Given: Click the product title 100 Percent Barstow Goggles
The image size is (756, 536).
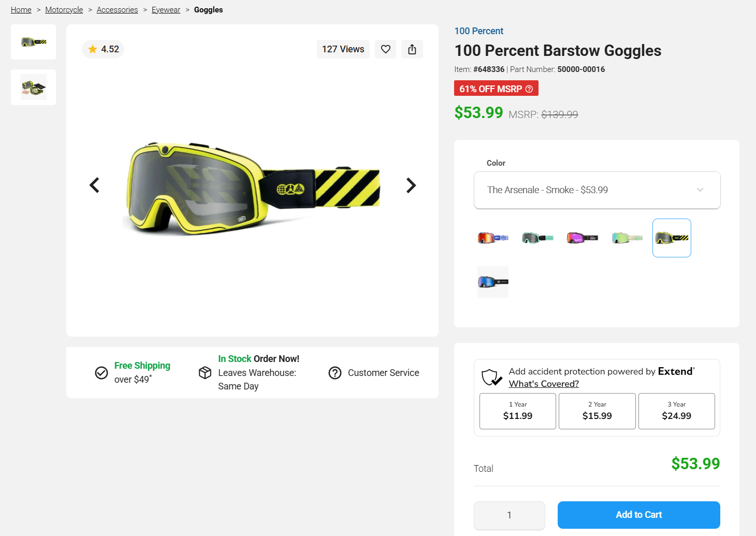Looking at the screenshot, I should (558, 51).
